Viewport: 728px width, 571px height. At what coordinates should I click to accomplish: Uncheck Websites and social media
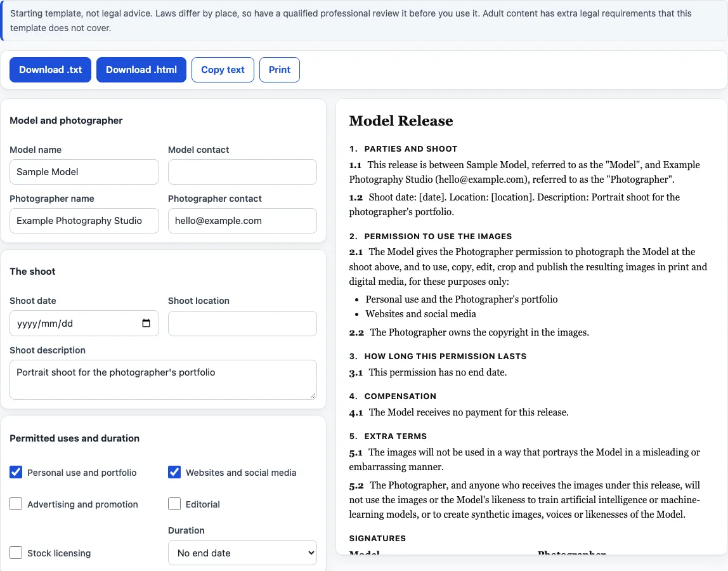[x=174, y=472]
